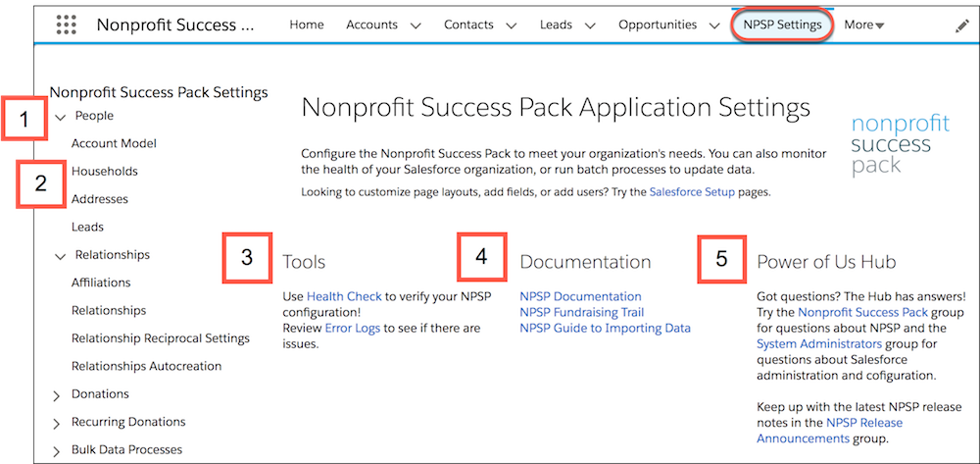The width and height of the screenshot is (980, 464).
Task: Expand the Contacts tab dropdown arrow
Action: pos(512,26)
